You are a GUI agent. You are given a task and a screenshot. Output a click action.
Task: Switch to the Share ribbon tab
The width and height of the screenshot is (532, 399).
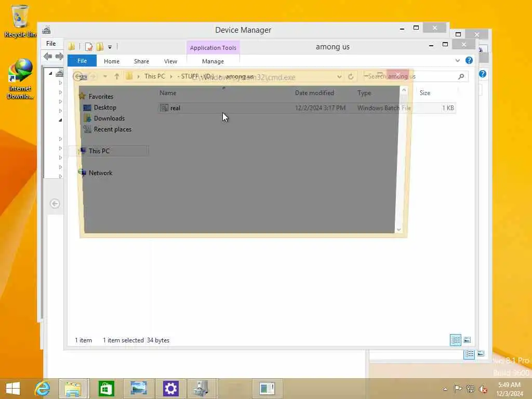coord(141,61)
